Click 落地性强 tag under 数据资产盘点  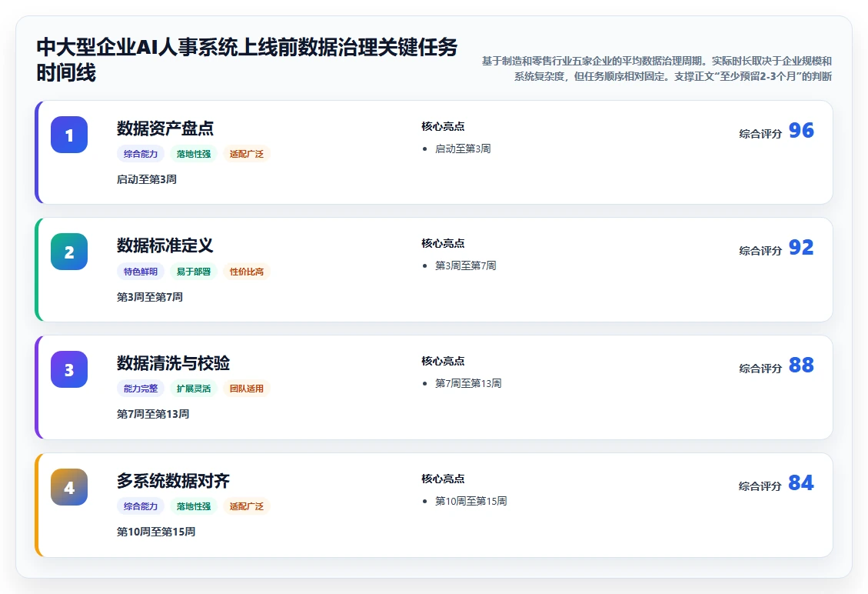tap(194, 154)
